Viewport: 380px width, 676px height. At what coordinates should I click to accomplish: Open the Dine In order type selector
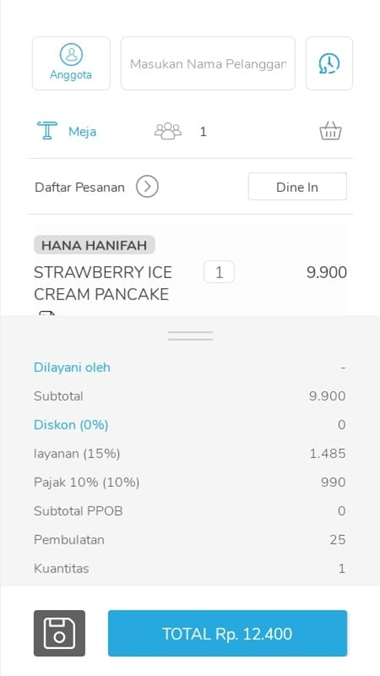pos(297,187)
